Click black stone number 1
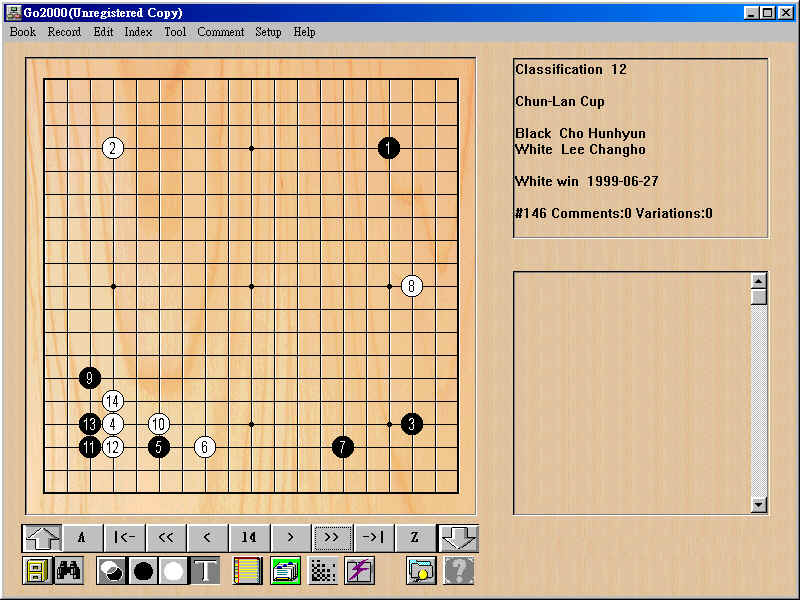 tap(389, 148)
